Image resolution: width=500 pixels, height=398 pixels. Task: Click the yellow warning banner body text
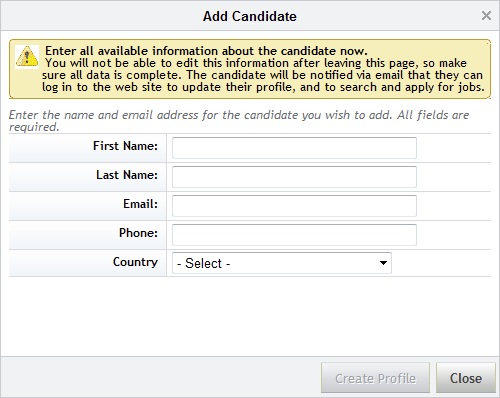click(x=263, y=75)
